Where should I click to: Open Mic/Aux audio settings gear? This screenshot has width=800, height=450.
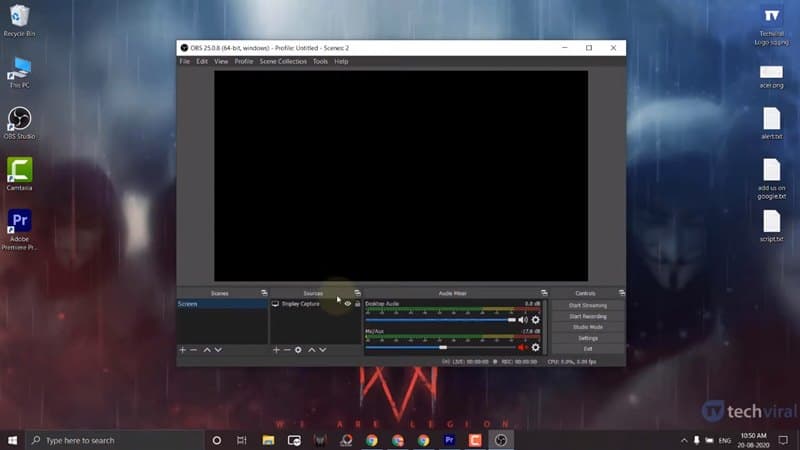535,347
